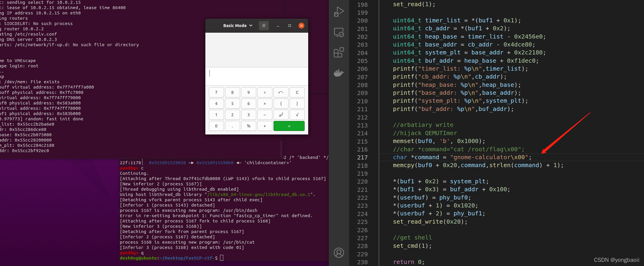644x266 pixels.
Task: Open Extensions view in VS Code sidebar
Action: [x=339, y=52]
